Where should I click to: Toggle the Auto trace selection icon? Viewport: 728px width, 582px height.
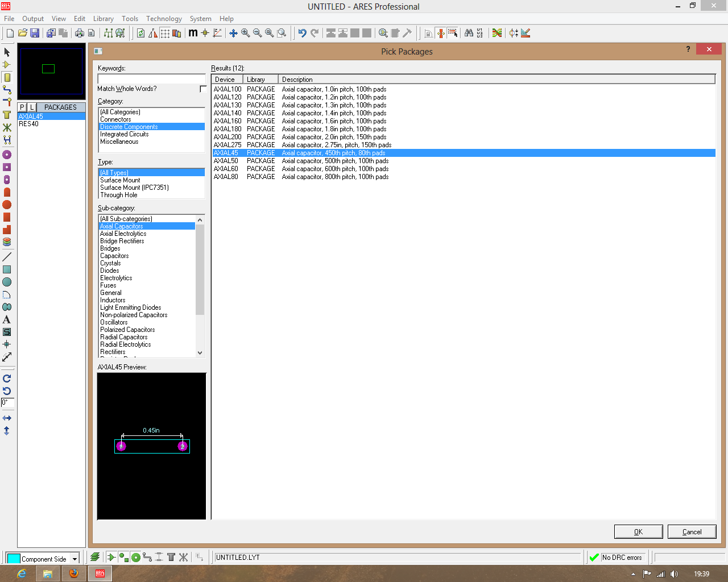click(452, 33)
